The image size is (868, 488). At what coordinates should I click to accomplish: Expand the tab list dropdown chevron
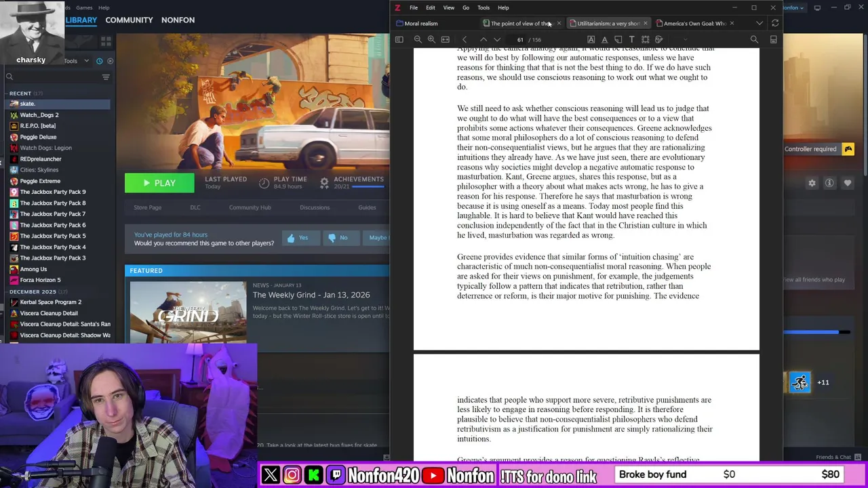point(759,23)
